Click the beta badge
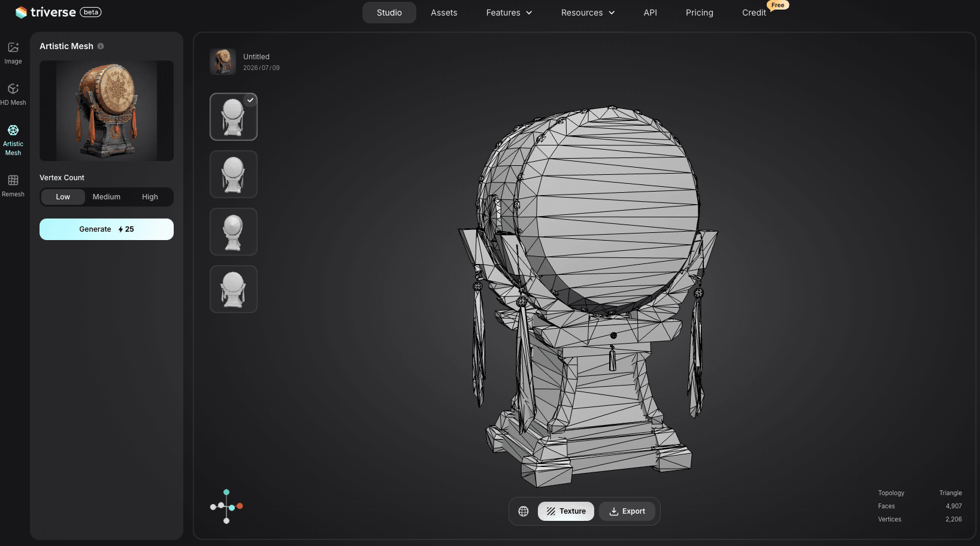This screenshot has height=546, width=980. coord(91,12)
